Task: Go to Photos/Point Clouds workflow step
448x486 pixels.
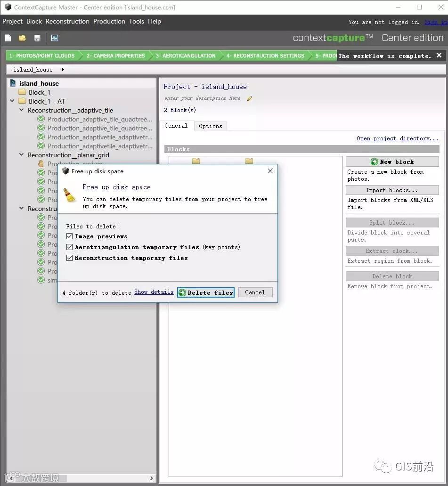Action: click(42, 56)
